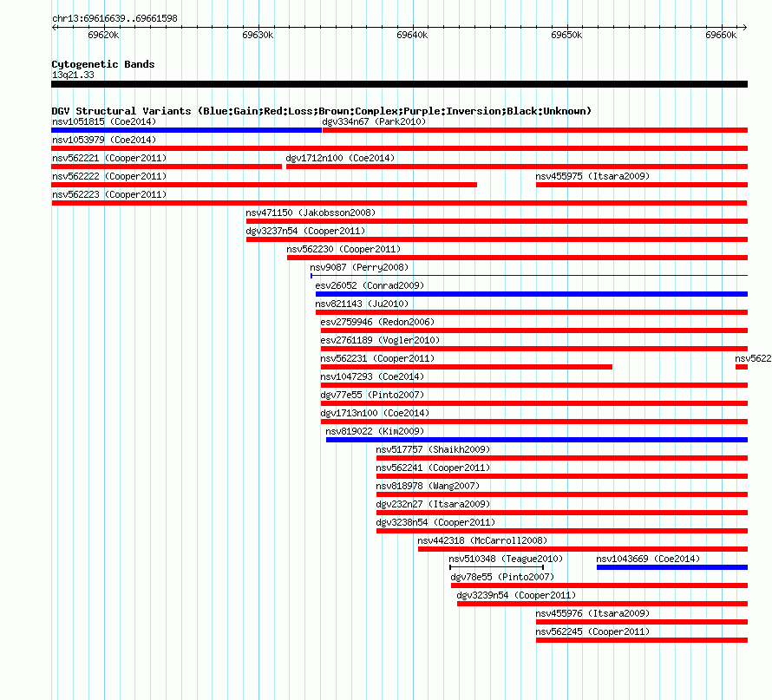772x700 pixels.
Task: Open variant dgv1712n100 (Coe2014) label
Action: (x=340, y=158)
